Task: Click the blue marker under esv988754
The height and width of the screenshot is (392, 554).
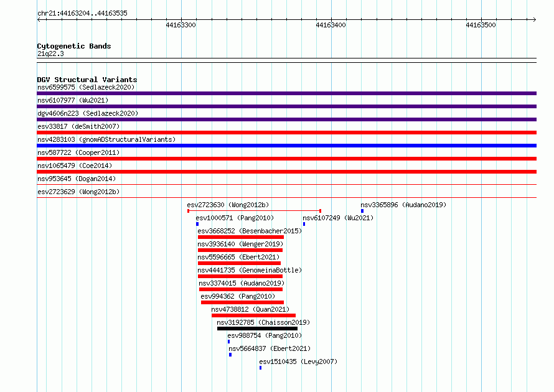Action: (228, 342)
